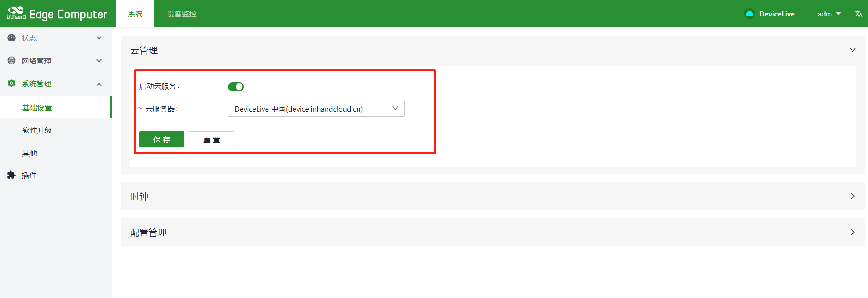Switch to the 系统 top tab
The image size is (868, 298).
coord(135,14)
